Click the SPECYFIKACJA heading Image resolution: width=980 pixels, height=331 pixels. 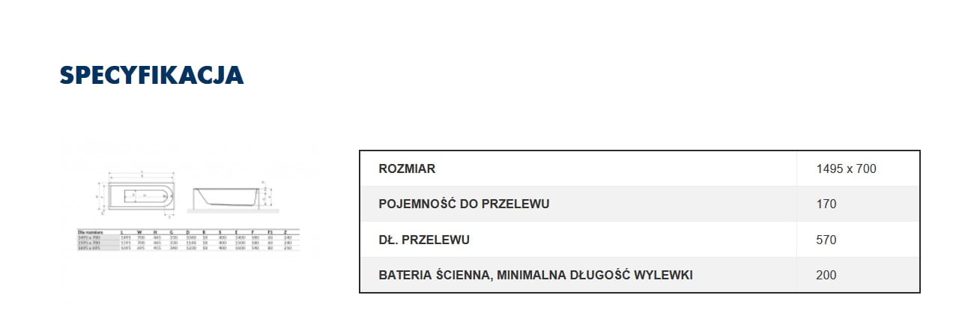tap(151, 76)
